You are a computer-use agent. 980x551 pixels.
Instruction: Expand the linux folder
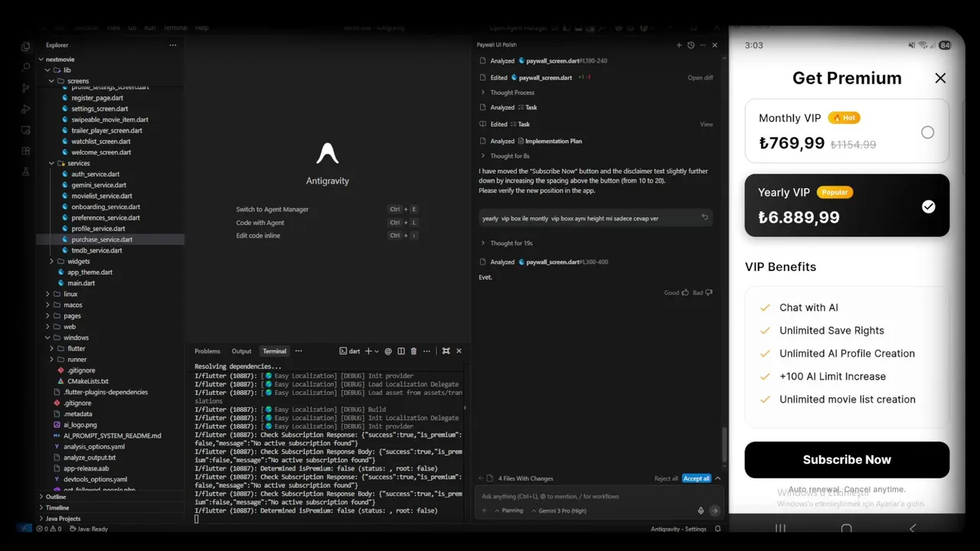coord(47,294)
